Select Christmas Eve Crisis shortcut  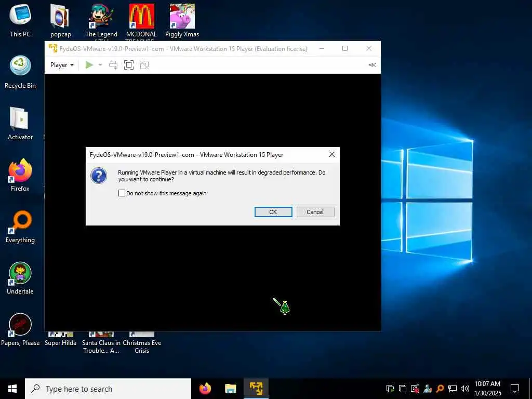(142, 343)
